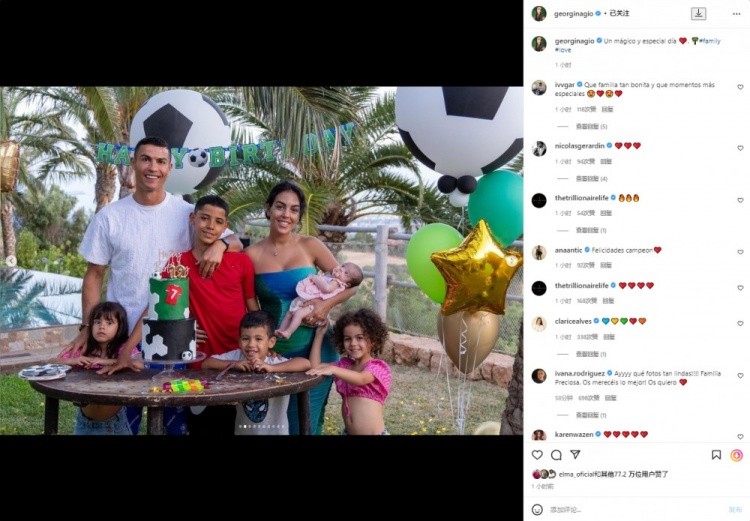This screenshot has height=521, width=750.
Task: Go to next photo with right arrow
Action: [511, 260]
